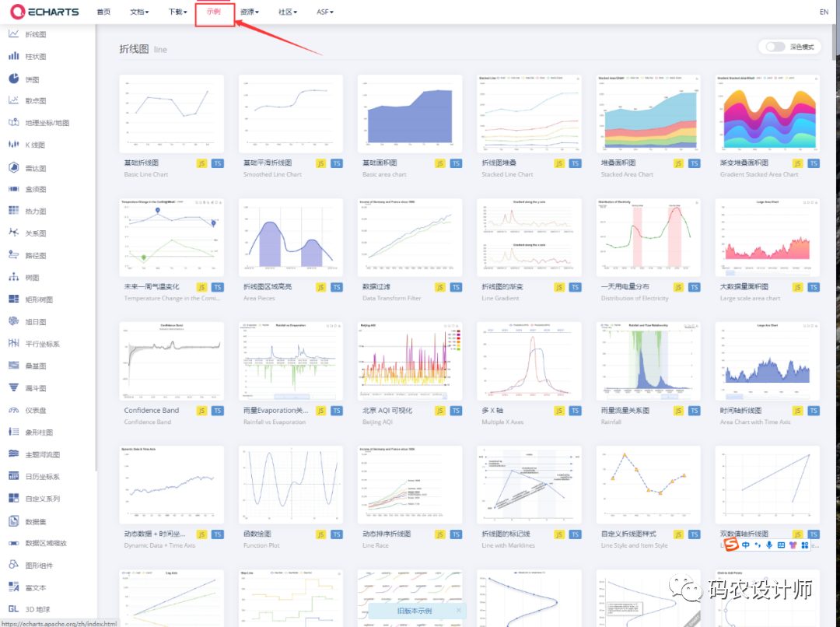Toggle the 深色模式 dark mode switch
Viewport: 840px width, 627px height.
click(x=775, y=47)
